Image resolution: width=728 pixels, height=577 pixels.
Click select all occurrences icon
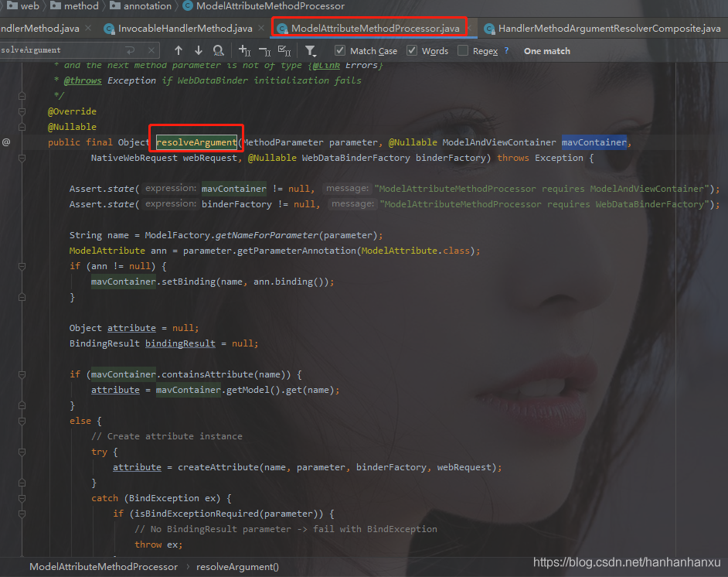284,51
